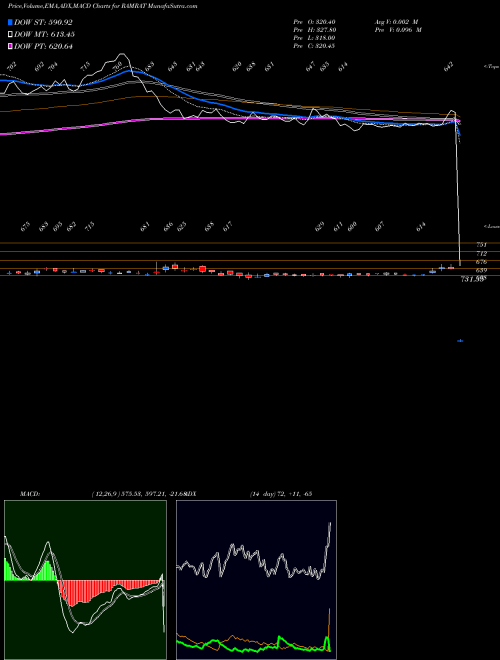Click the ADX indicator chart thumbnail
Viewport: 500px width, 660px height.
(256, 580)
